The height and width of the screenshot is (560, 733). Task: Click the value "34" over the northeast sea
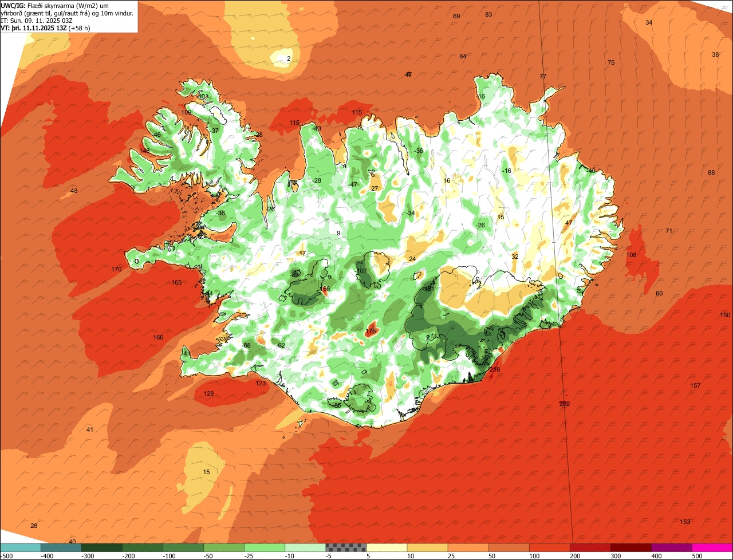649,22
